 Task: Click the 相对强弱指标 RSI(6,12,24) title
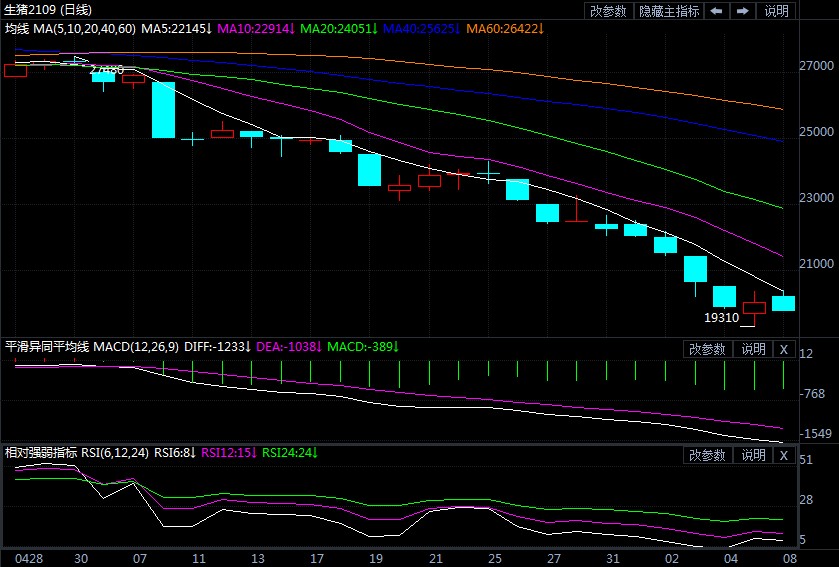pos(77,453)
